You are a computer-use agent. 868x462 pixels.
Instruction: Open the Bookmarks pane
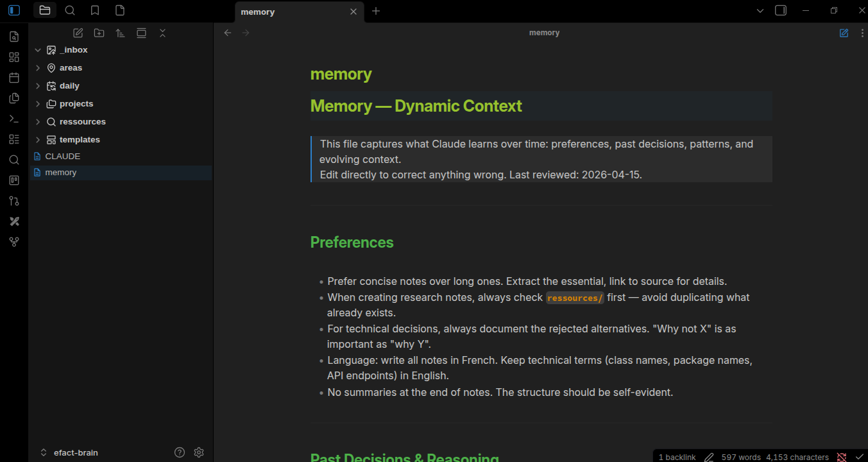click(x=95, y=10)
